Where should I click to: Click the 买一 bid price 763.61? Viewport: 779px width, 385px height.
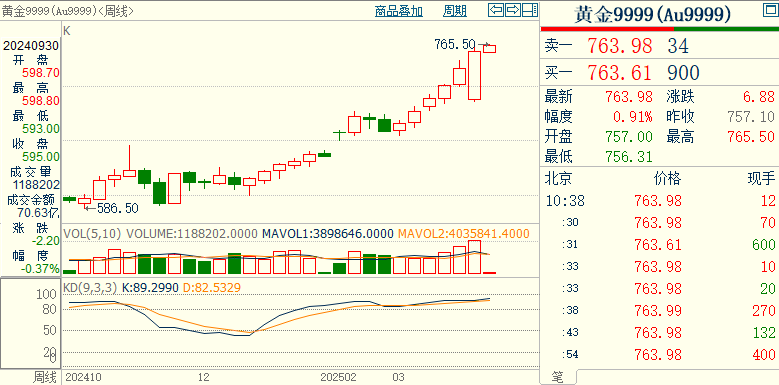pos(620,73)
